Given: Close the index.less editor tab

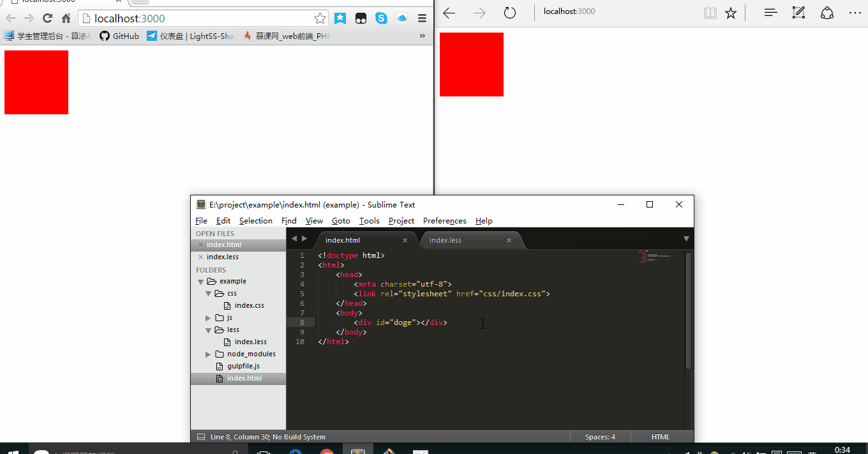Looking at the screenshot, I should tap(509, 240).
